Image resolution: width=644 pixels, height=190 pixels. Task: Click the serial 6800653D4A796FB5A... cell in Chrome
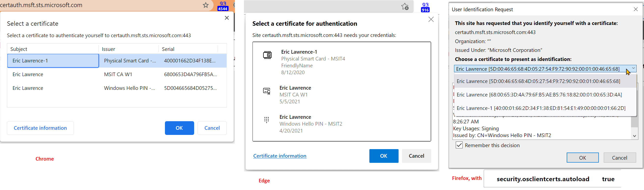[x=190, y=74]
